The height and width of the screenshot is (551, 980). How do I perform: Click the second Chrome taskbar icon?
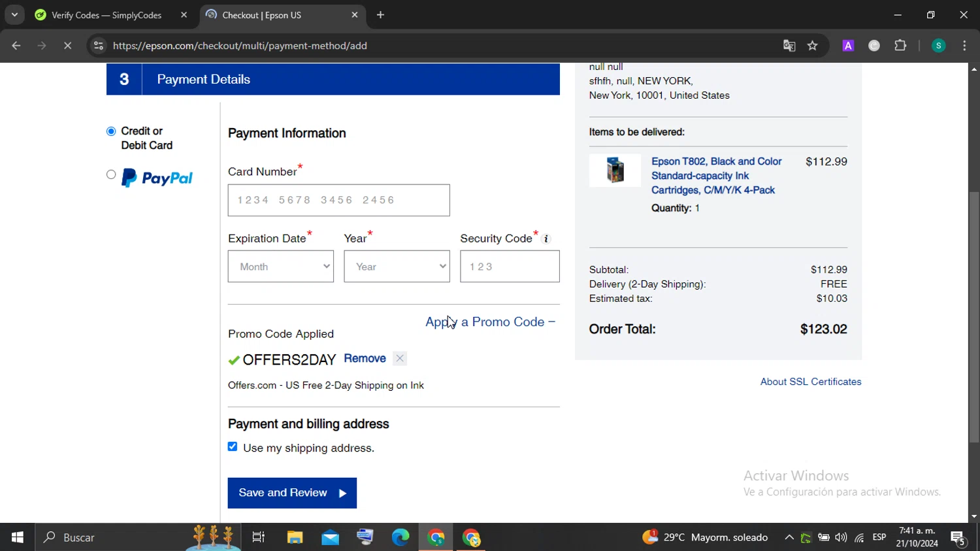(x=471, y=537)
